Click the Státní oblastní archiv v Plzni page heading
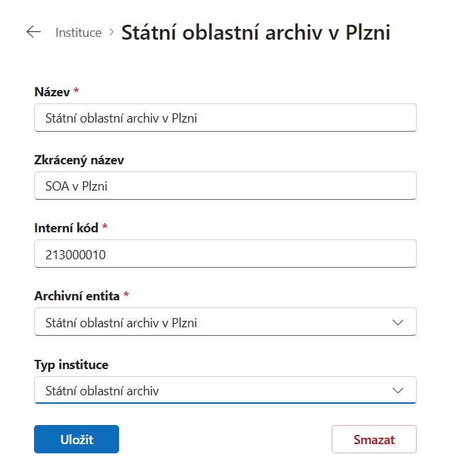This screenshot has width=472, height=476. click(256, 32)
